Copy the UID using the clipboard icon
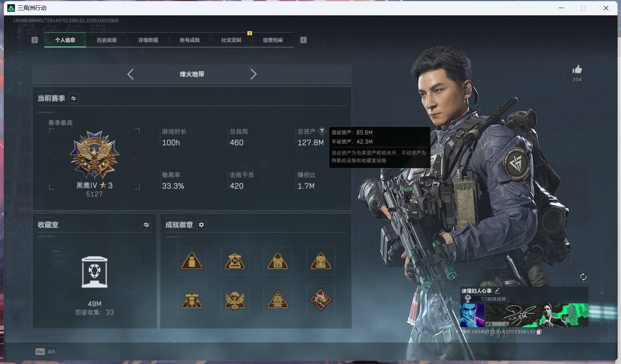 point(539,332)
